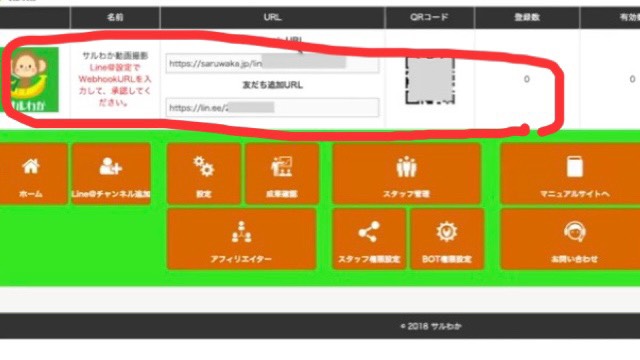Viewport: 640px width, 360px height.
Task: Go to マニュアルサイトへ book tile
Action: 571,174
